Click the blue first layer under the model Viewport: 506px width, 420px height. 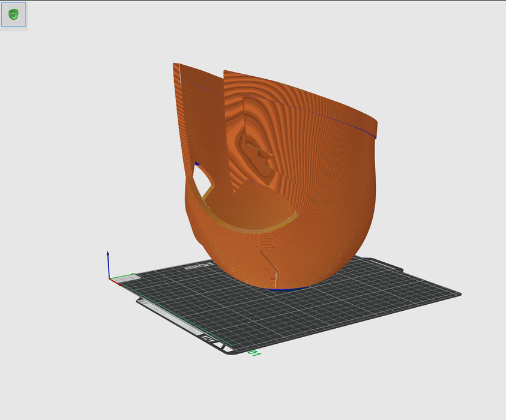point(288,289)
